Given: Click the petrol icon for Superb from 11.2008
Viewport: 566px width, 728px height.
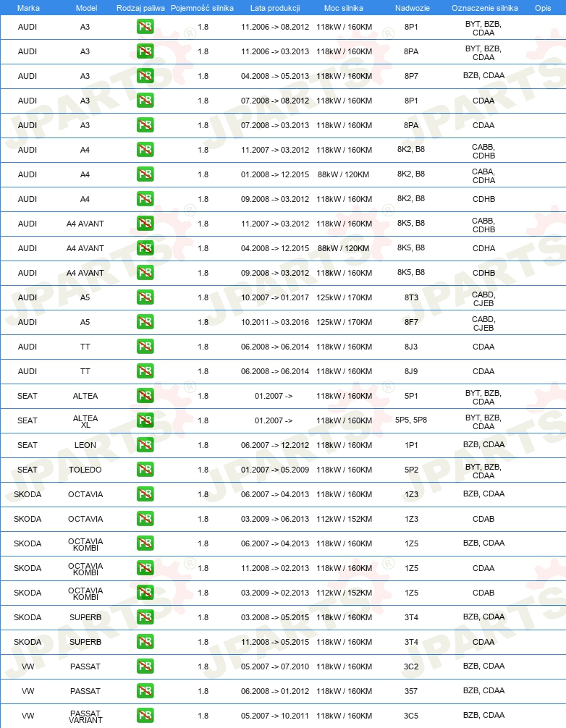Looking at the screenshot, I should pyautogui.click(x=145, y=642).
